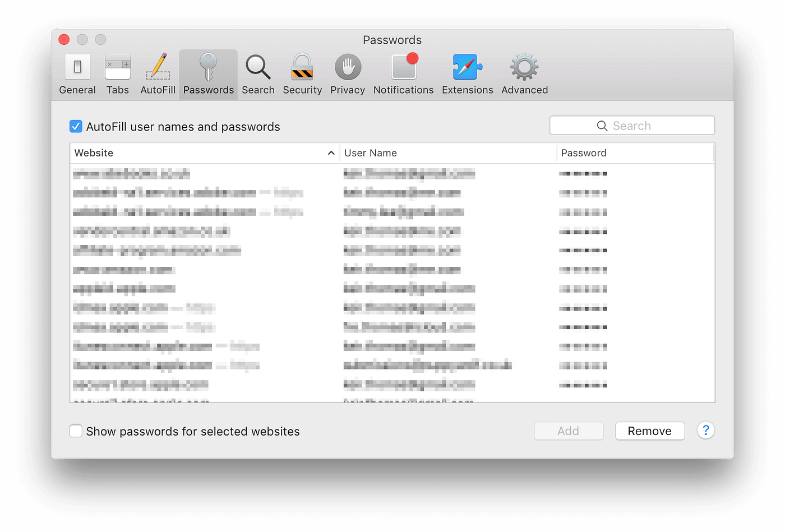The image size is (785, 532).
Task: Open the Privacy hand icon settings
Action: [347, 73]
